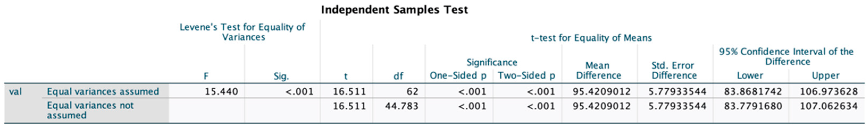Click the Upper bound cell 106.973628
The image size is (868, 130).
pos(829,91)
